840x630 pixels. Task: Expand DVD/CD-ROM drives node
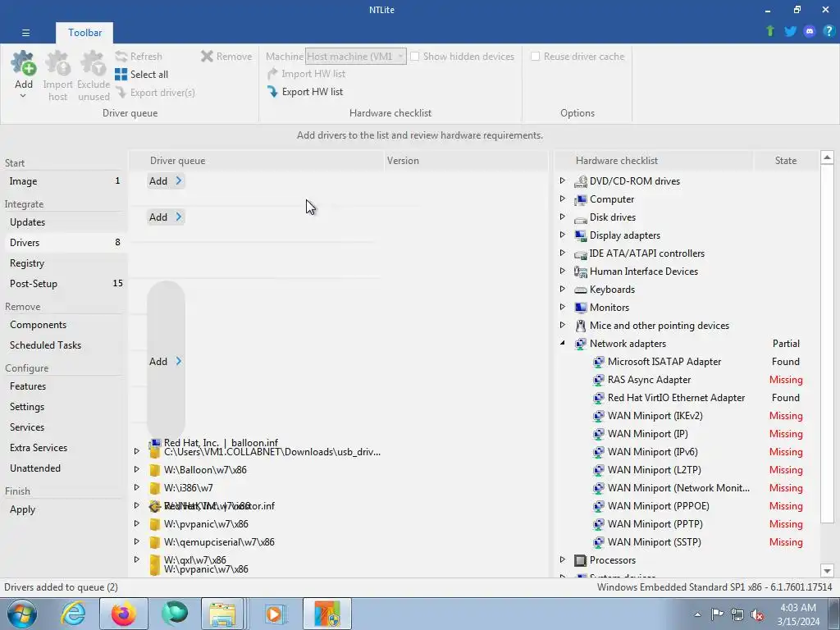click(x=563, y=180)
